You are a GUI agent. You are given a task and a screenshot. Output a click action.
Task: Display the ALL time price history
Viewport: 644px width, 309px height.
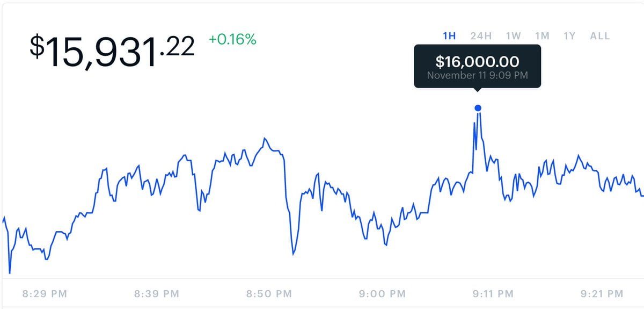[599, 36]
